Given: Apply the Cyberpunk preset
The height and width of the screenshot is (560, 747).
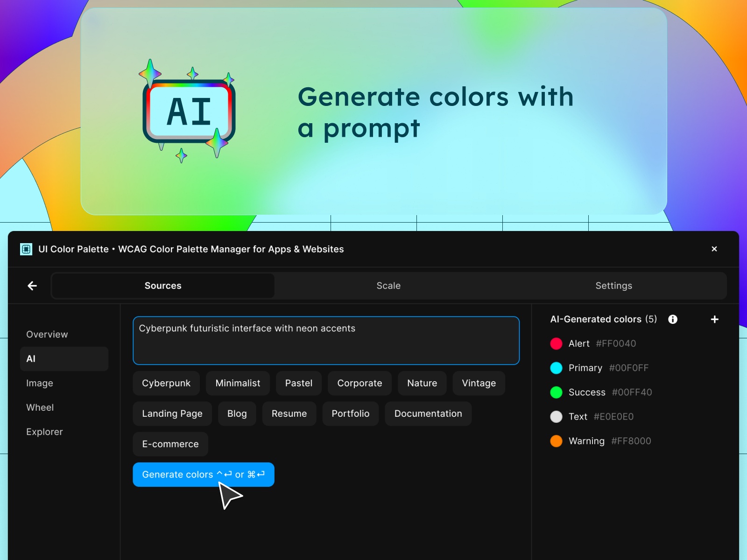Looking at the screenshot, I should point(166,383).
